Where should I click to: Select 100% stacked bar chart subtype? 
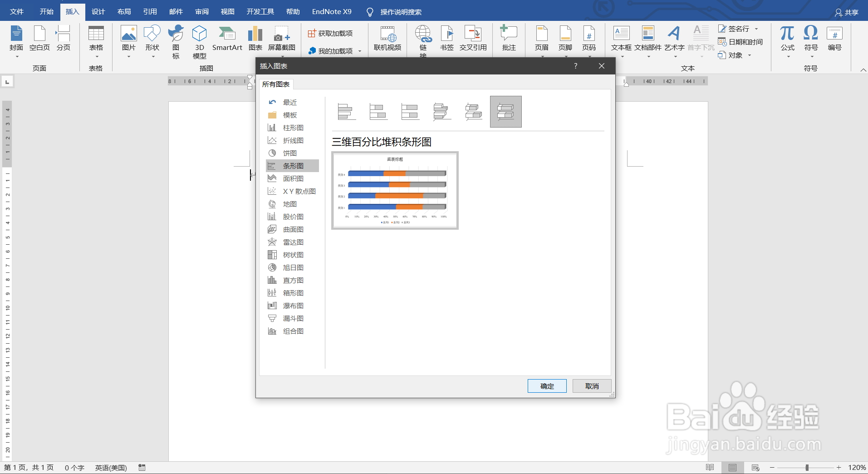410,112
